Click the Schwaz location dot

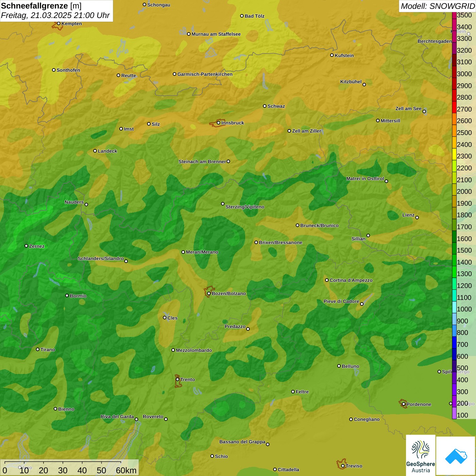(265, 106)
